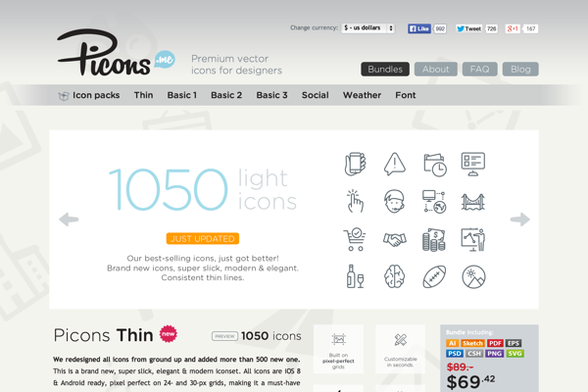Screen dimensions: 588x392
Task: Open the Change currency dropdown
Action: (x=367, y=28)
